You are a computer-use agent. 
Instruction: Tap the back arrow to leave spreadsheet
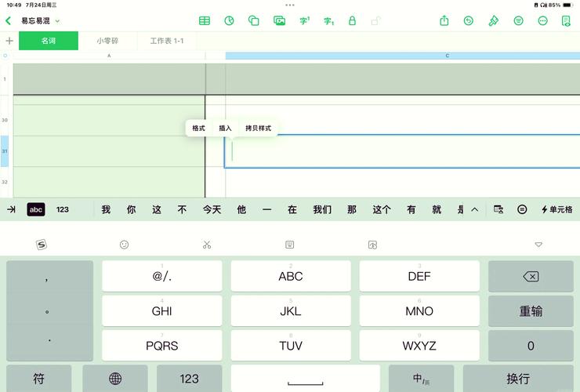(9, 21)
